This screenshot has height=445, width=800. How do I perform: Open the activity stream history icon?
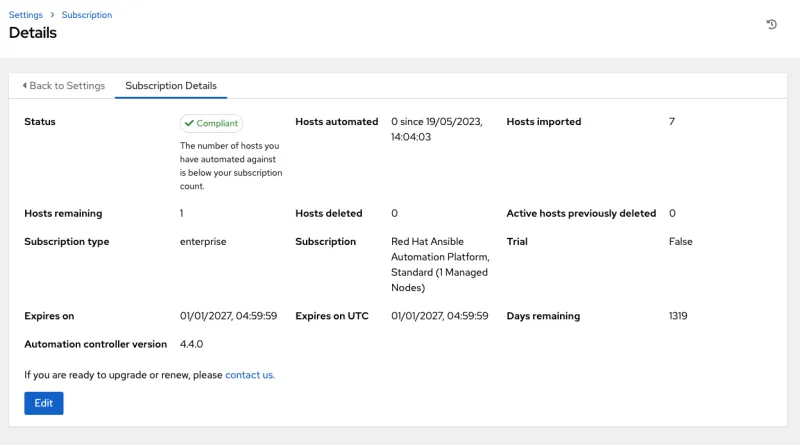click(771, 24)
